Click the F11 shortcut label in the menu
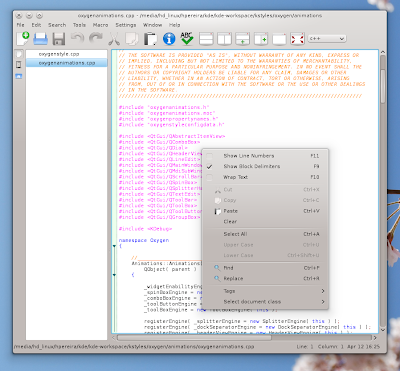 (x=315, y=156)
